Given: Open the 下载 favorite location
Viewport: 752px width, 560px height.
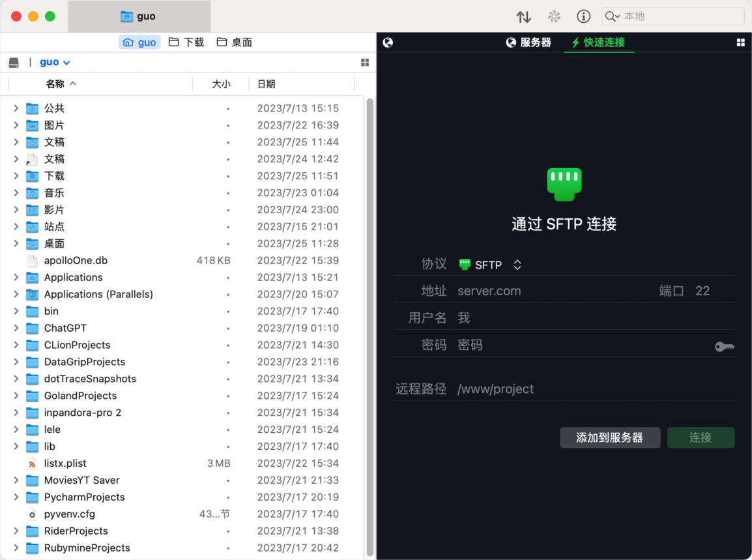Looking at the screenshot, I should point(186,43).
